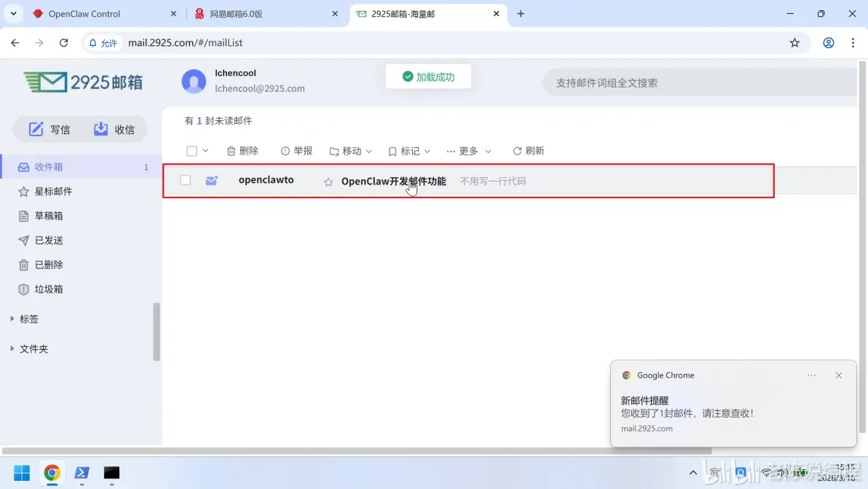Open the 收件箱 inbox folder

click(x=81, y=167)
